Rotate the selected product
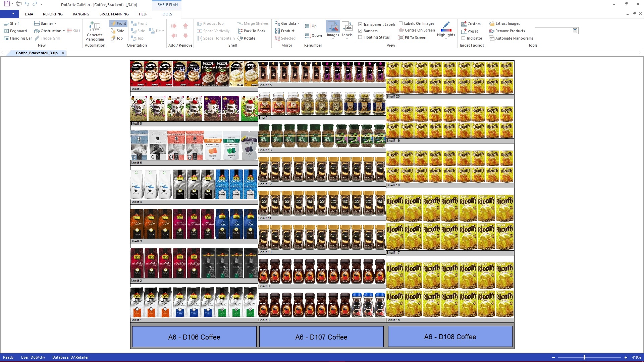This screenshot has height=362, width=644. (x=247, y=38)
